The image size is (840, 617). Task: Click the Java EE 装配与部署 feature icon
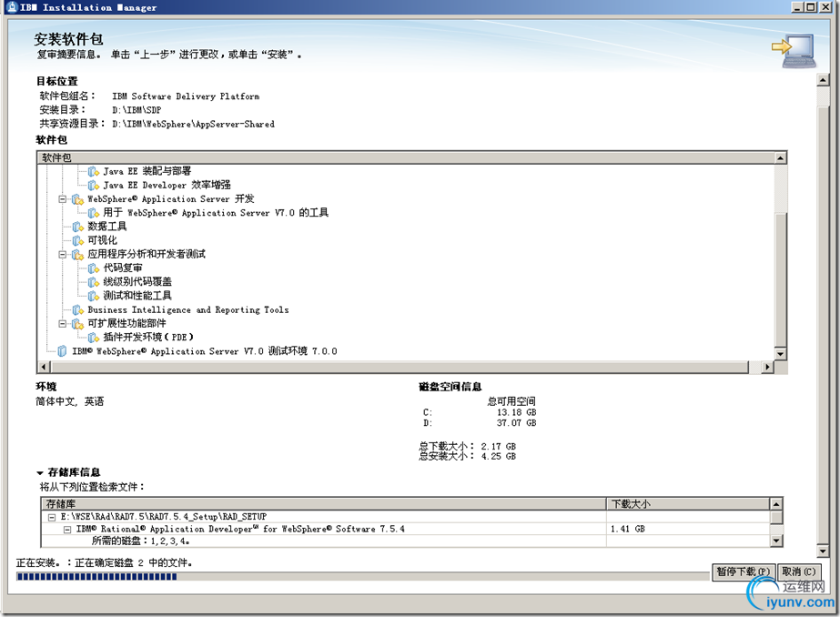(x=93, y=171)
